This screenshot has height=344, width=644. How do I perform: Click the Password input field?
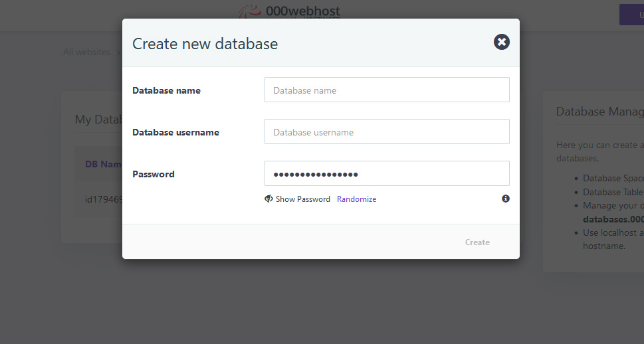(x=387, y=173)
